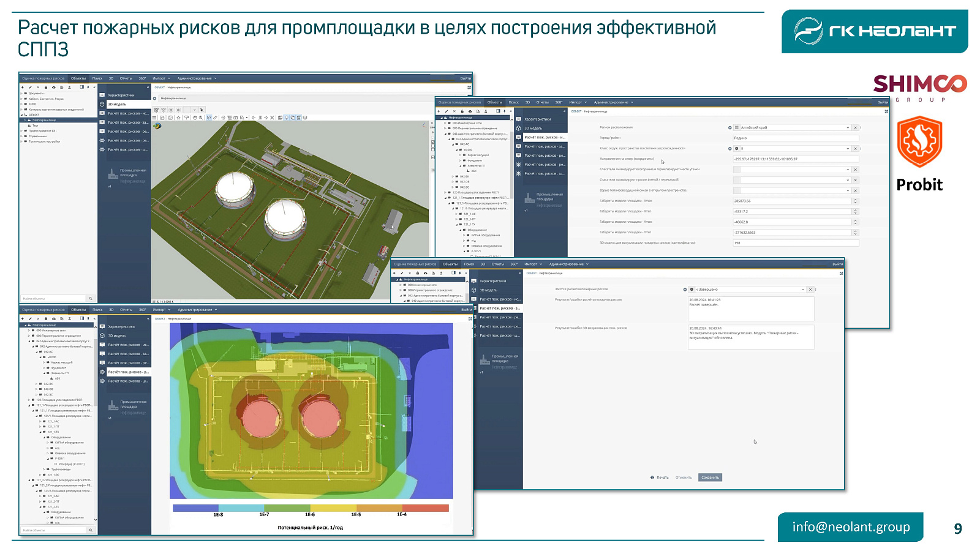Expand Документы node in top-left tree
The width and height of the screenshot is (980, 551).
coord(21,94)
